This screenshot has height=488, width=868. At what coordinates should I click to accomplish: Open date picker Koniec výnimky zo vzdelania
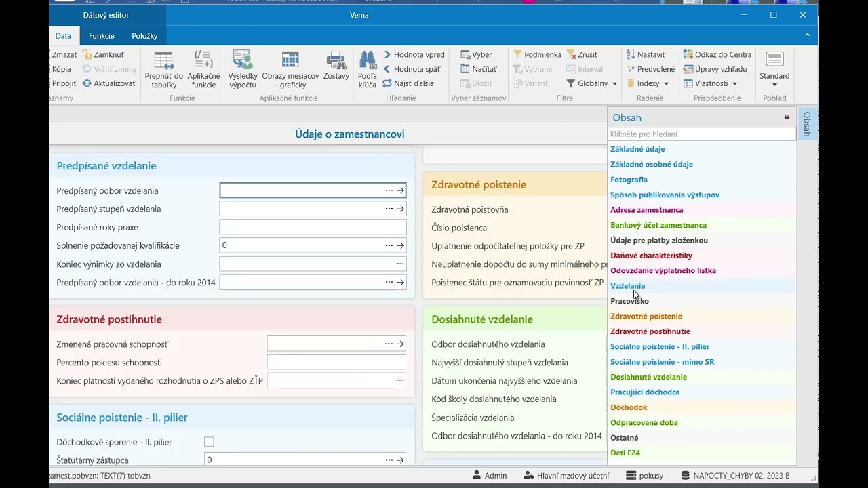[x=400, y=264]
